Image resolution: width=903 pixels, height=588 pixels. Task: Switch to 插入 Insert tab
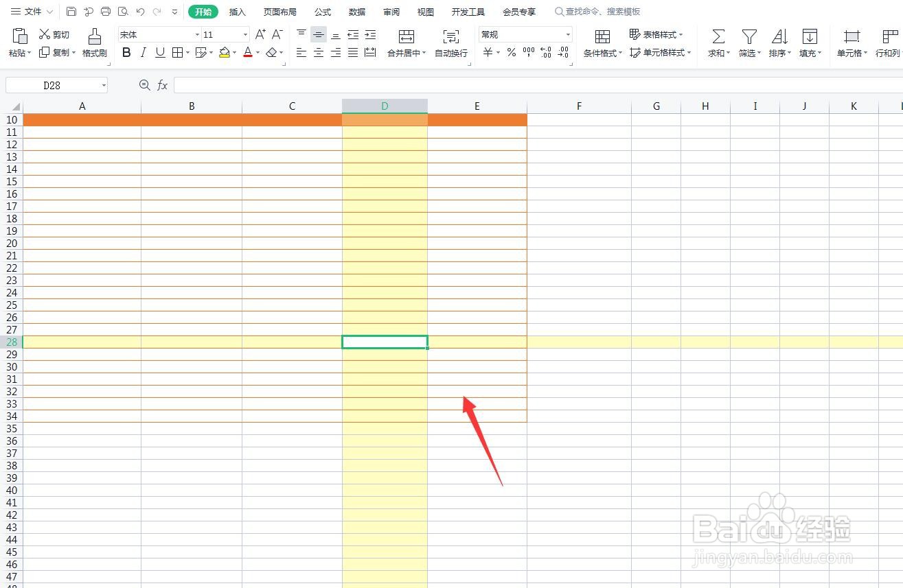pyautogui.click(x=238, y=12)
